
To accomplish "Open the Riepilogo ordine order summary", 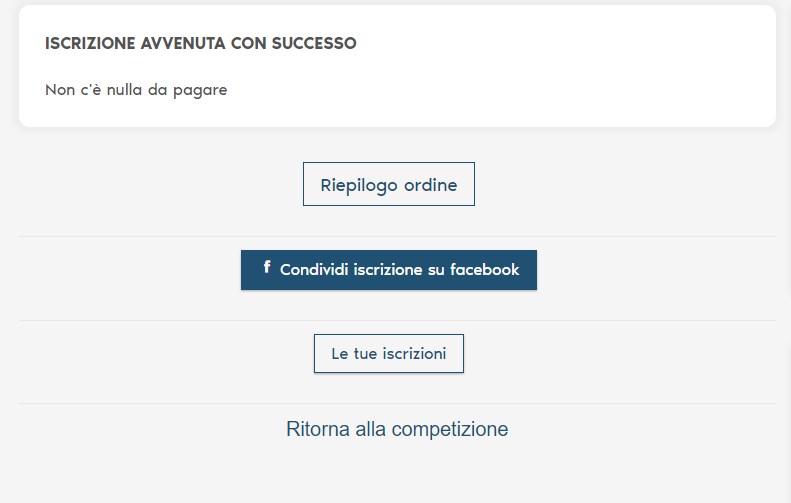I will (388, 185).
